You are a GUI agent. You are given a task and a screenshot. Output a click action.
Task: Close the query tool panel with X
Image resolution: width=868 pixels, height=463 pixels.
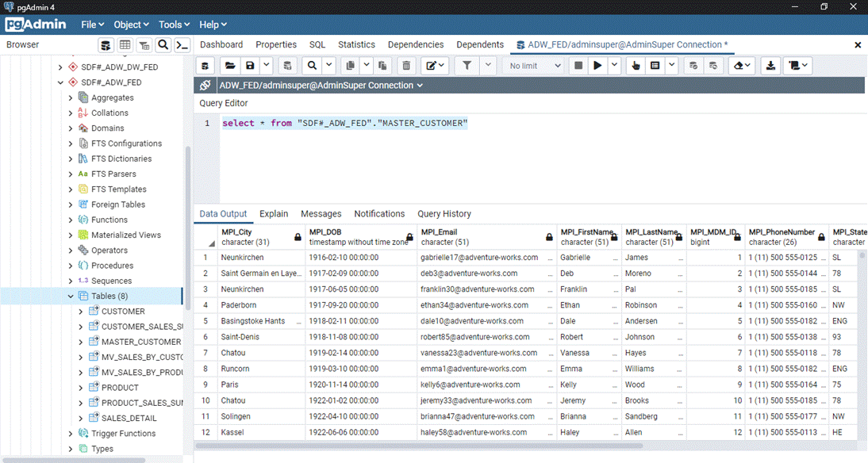(x=858, y=45)
